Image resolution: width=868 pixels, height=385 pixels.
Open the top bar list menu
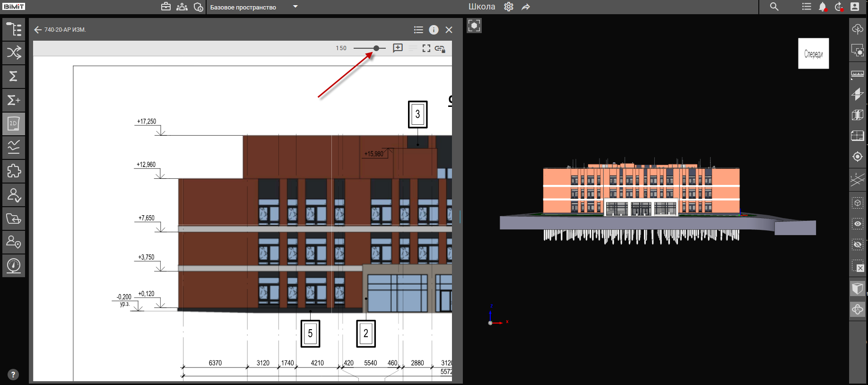click(807, 7)
